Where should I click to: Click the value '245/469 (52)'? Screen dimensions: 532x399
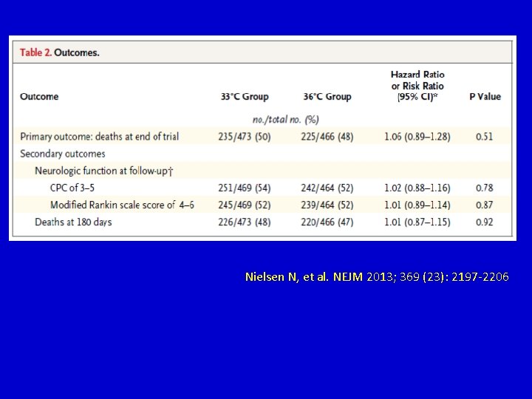[245, 205]
